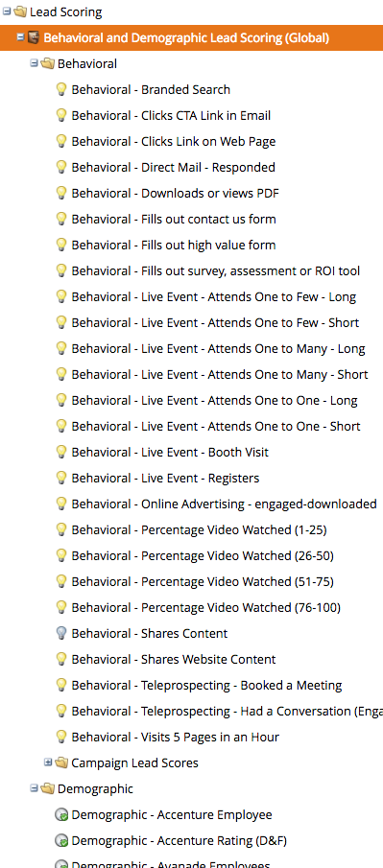Image resolution: width=383 pixels, height=868 pixels.
Task: Click the Demographic folder icon
Action: tap(48, 788)
